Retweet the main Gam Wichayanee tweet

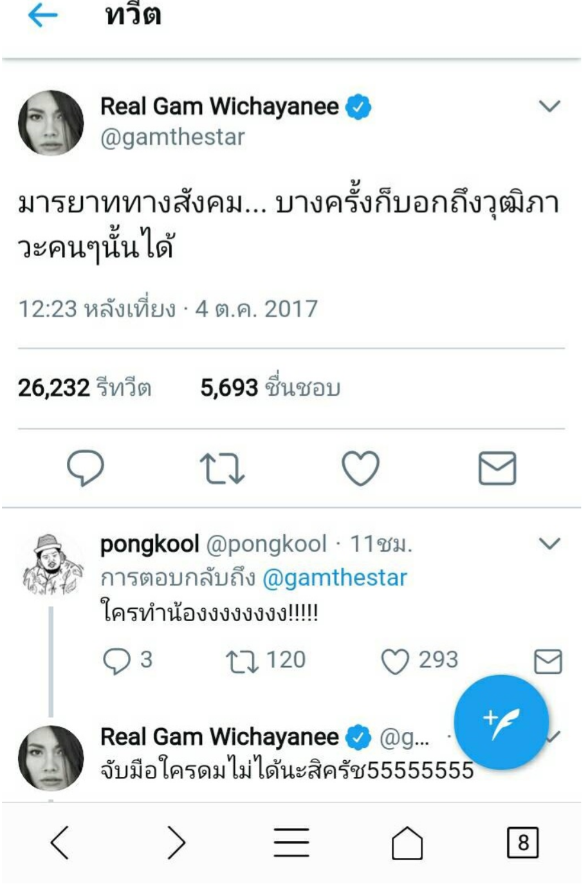click(x=222, y=468)
